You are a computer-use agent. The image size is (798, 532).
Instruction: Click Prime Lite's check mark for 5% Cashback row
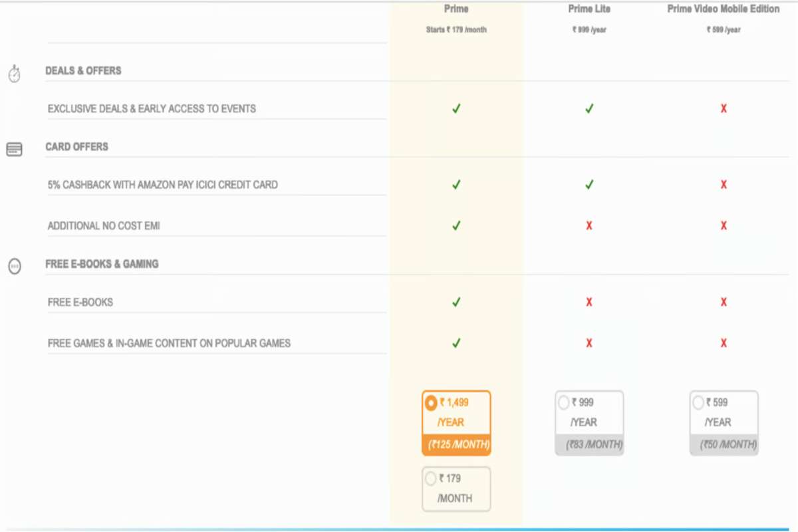[x=589, y=184]
